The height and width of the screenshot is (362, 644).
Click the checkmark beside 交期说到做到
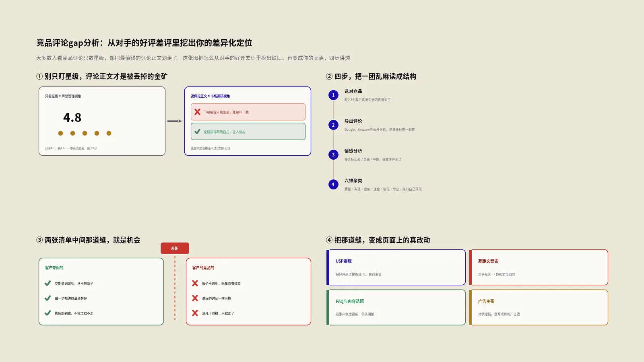click(47, 283)
